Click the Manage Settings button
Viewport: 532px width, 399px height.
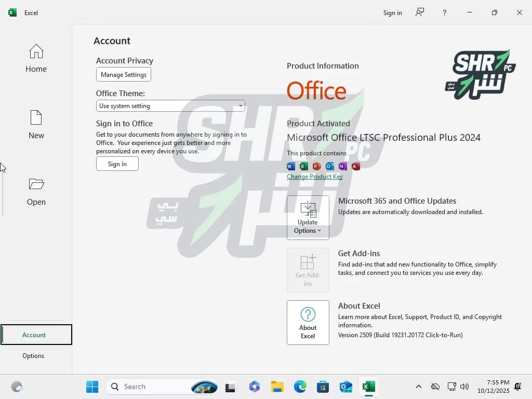click(124, 75)
